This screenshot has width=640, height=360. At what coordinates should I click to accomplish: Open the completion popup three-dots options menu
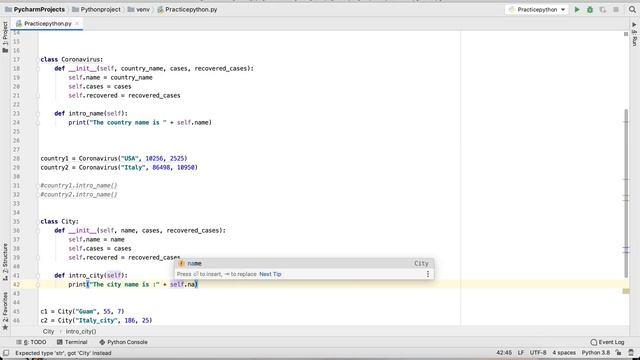pyautogui.click(x=428, y=274)
